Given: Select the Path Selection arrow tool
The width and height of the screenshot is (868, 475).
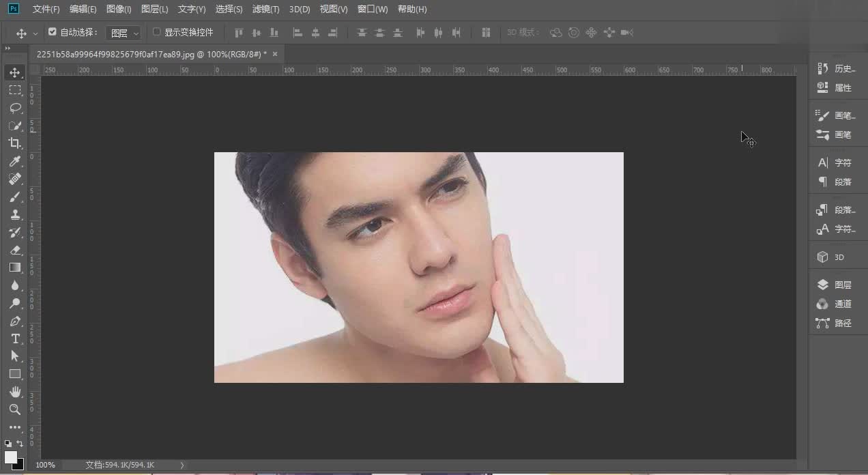Looking at the screenshot, I should point(15,356).
